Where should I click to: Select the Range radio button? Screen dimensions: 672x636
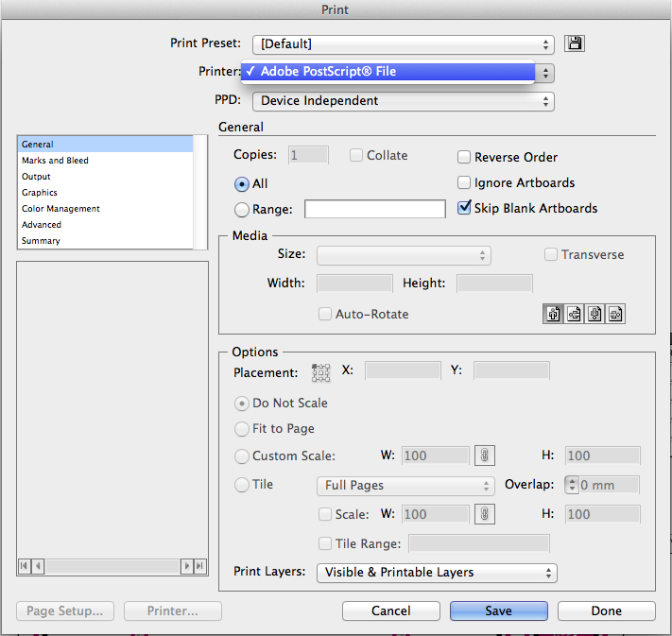(x=242, y=210)
